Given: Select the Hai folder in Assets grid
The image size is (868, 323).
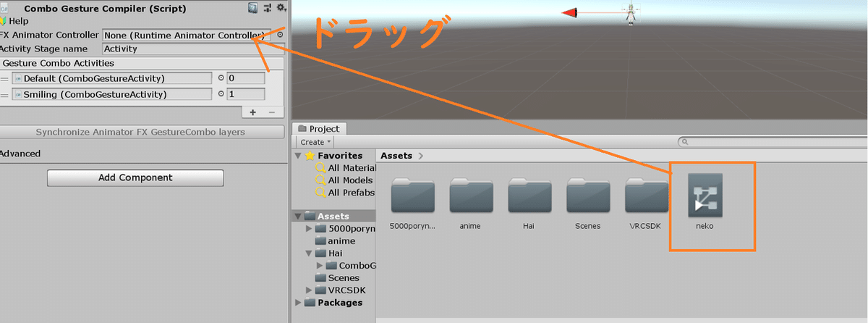Looking at the screenshot, I should 529,204.
